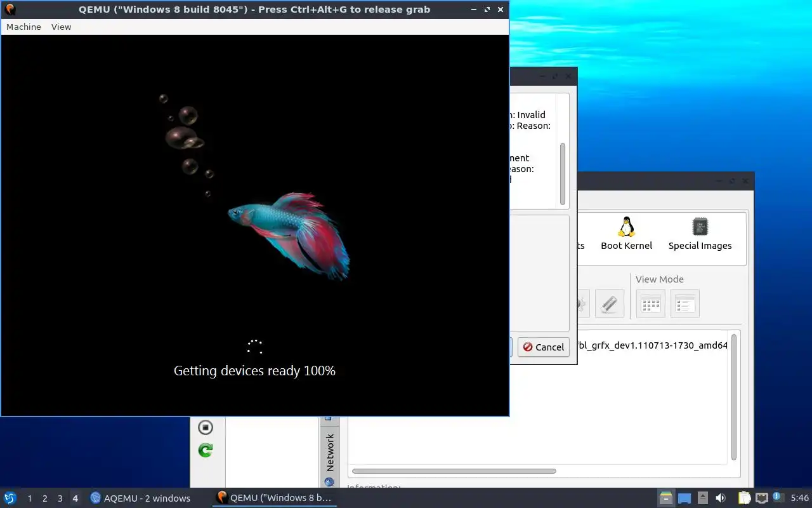Click the horizontal scrollbar under image list
Screen dimensions: 812x508
point(454,471)
